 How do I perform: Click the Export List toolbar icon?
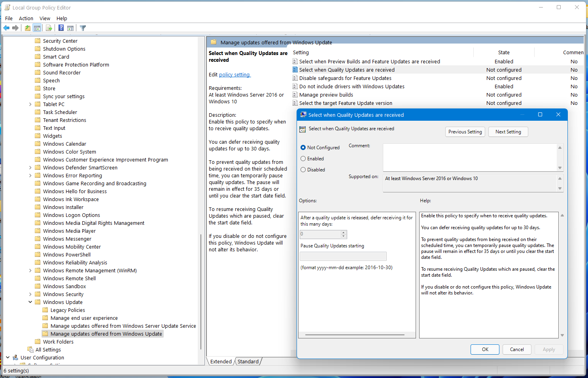click(x=49, y=28)
